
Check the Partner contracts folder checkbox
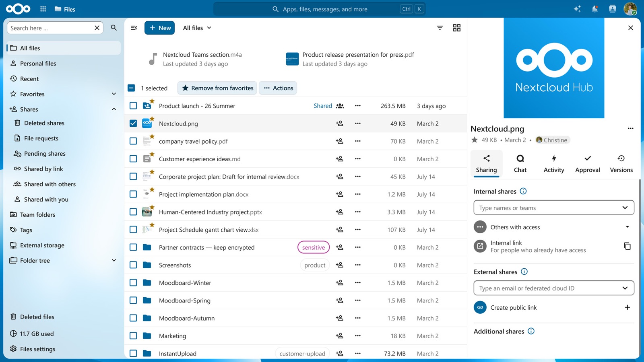133,247
